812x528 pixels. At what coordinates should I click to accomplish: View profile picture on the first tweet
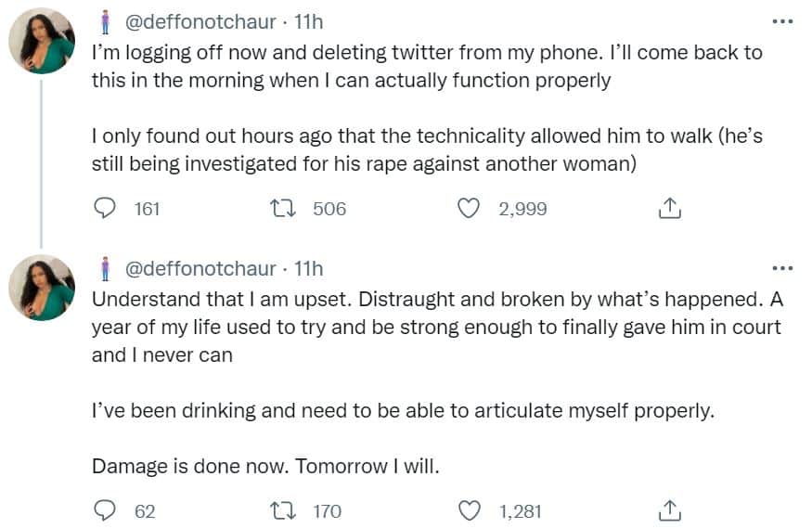[42, 41]
